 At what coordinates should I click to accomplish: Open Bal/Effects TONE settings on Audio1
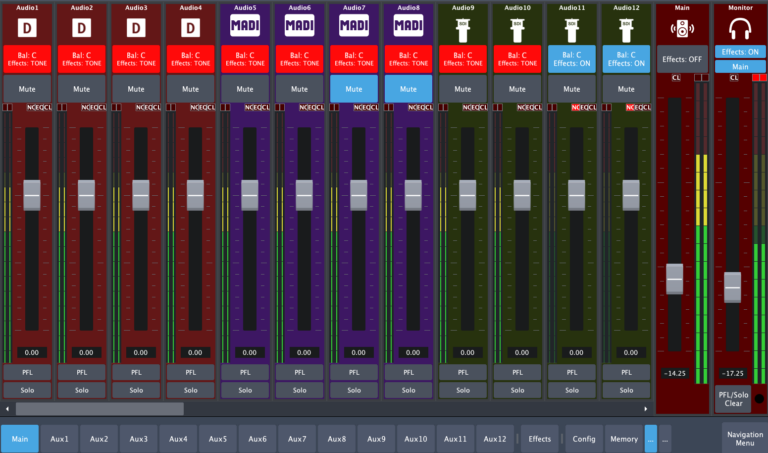[27, 59]
